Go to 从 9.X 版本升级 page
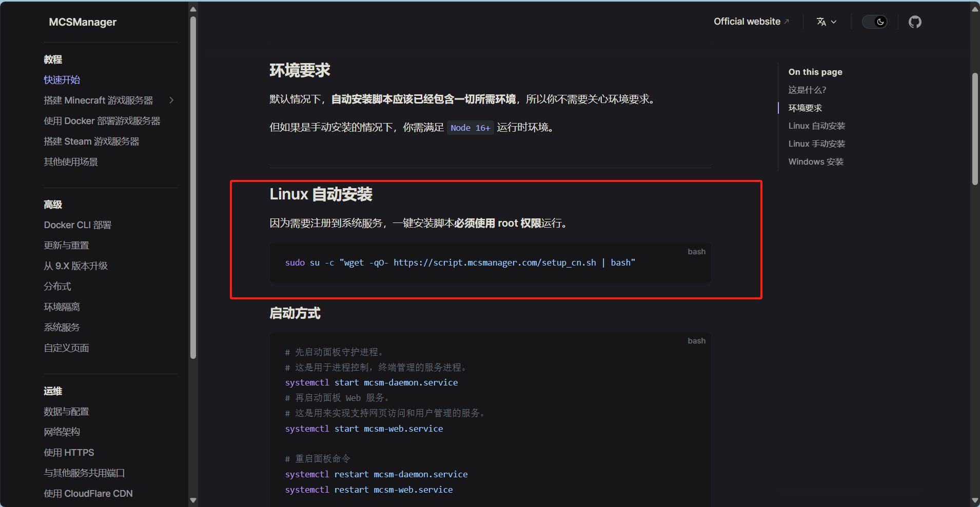The width and height of the screenshot is (980, 507). (x=76, y=266)
